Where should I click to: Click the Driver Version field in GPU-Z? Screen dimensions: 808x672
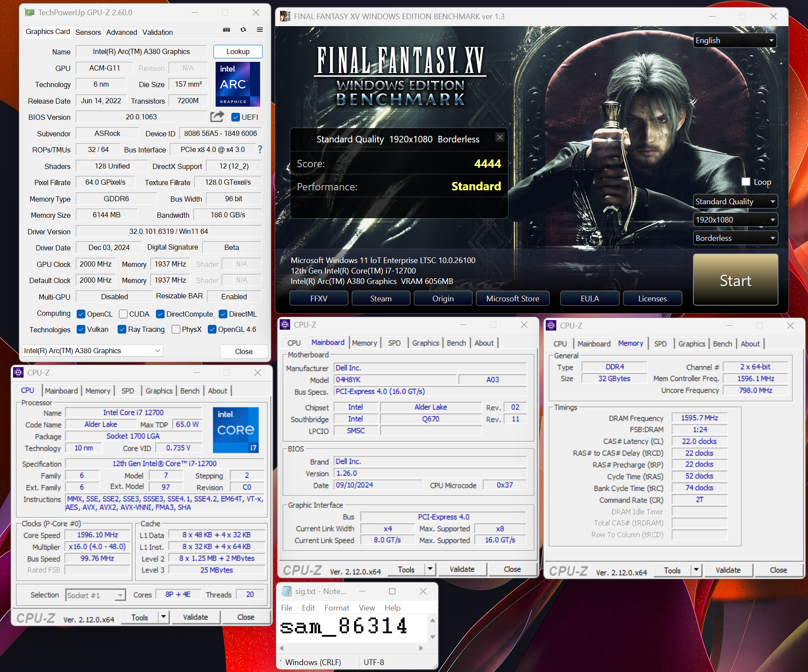click(169, 231)
